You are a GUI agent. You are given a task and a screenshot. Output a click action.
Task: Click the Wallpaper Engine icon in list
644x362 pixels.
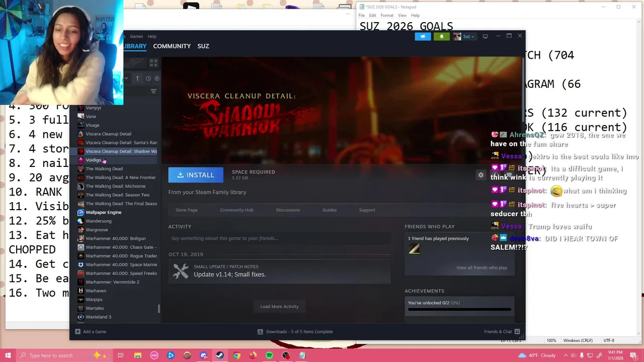coord(80,212)
